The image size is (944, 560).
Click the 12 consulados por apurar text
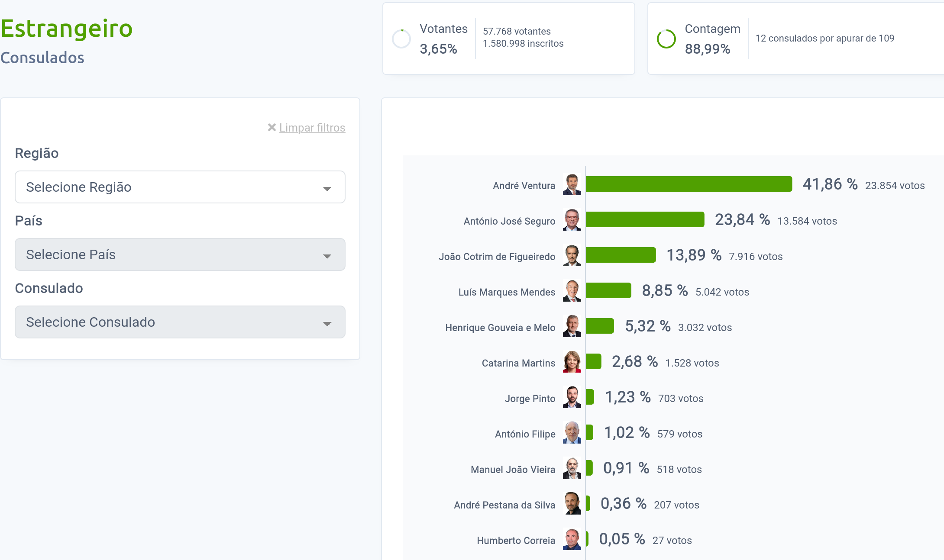click(x=824, y=38)
